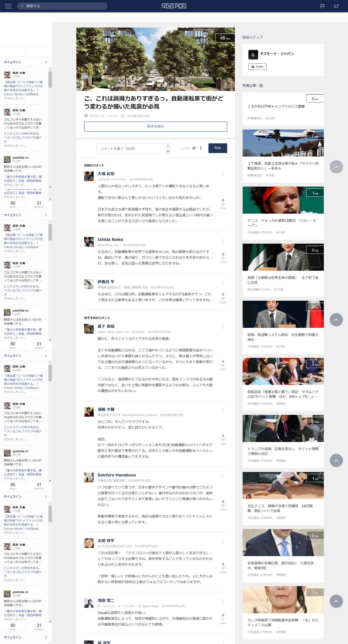Open 安倍首相の在職日数 article

click(x=283, y=556)
